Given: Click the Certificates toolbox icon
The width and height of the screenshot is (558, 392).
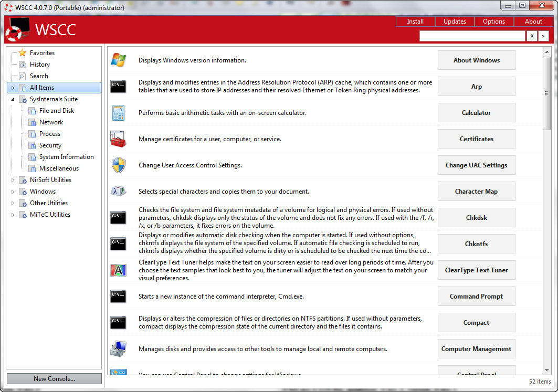Looking at the screenshot, I should [x=118, y=139].
